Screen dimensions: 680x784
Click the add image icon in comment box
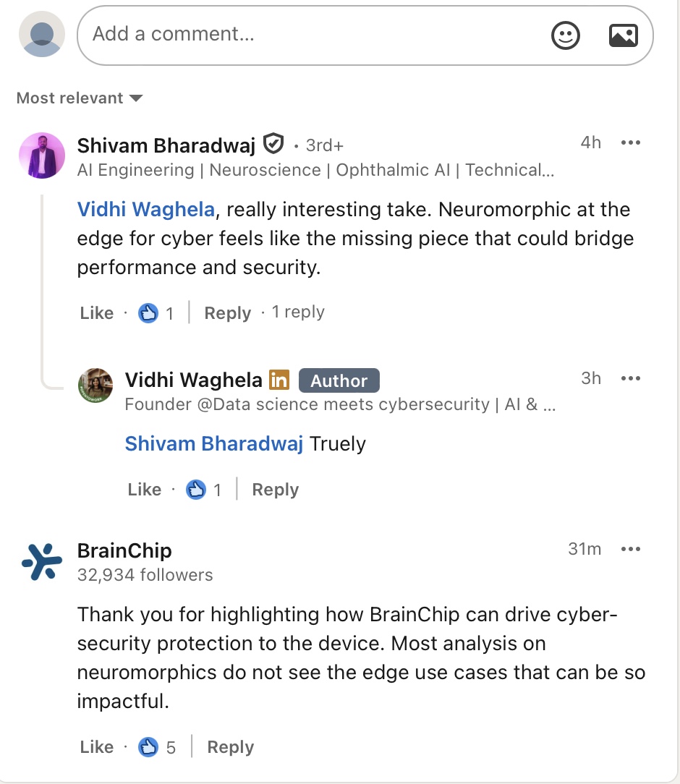623,35
